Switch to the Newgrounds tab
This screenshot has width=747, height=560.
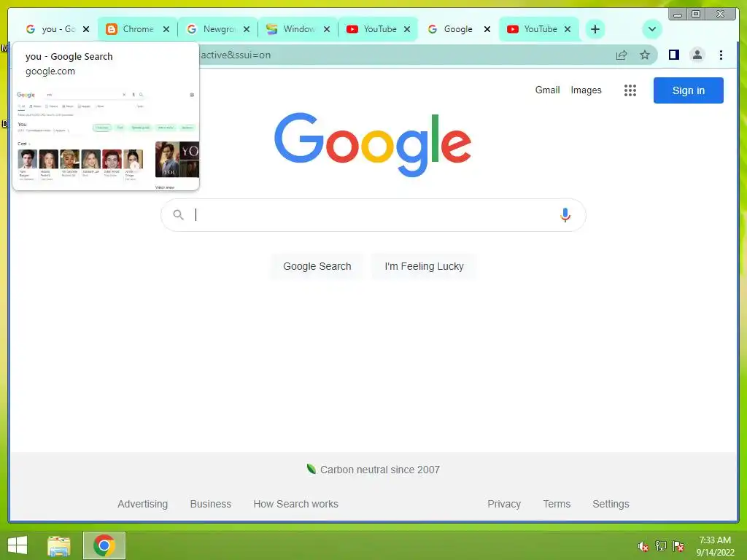218,29
